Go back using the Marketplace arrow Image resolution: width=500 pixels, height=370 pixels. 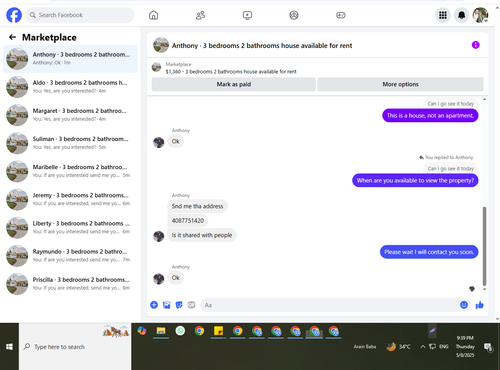click(12, 37)
